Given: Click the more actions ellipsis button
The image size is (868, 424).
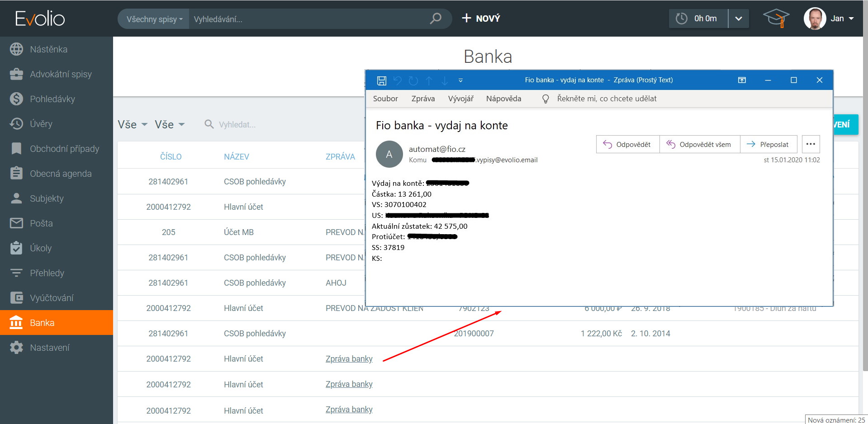Looking at the screenshot, I should click(811, 144).
